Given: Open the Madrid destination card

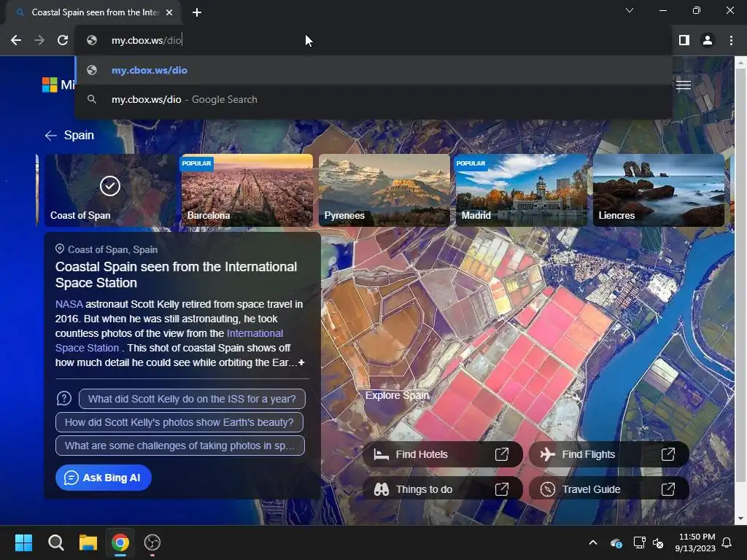Looking at the screenshot, I should 522,190.
